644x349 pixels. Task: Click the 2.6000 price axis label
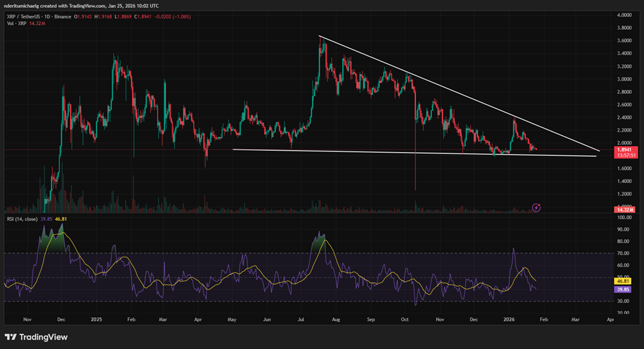point(624,105)
